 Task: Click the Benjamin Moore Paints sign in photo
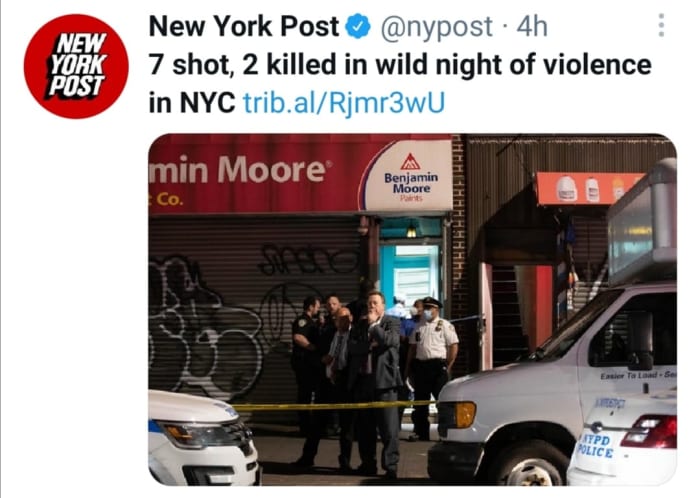[411, 177]
